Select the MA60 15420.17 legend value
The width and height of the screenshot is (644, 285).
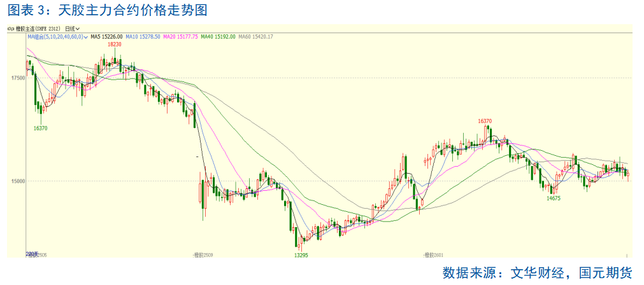(255, 36)
